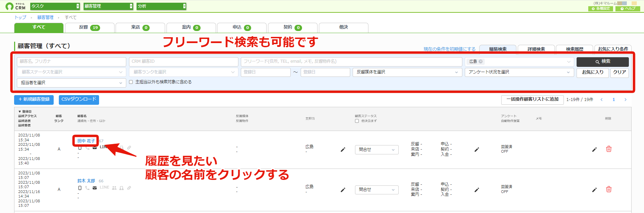
Task: Select the 詳細検索 search tab
Action: 536,49
